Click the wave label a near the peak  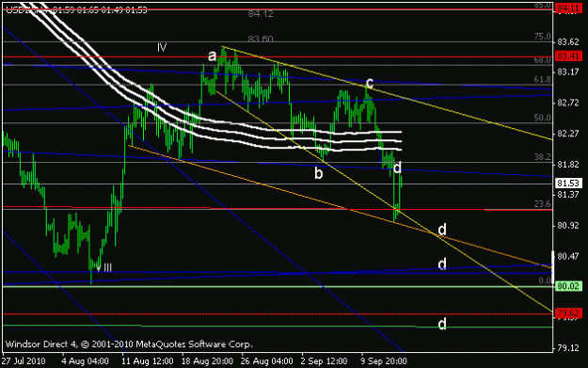click(x=213, y=56)
